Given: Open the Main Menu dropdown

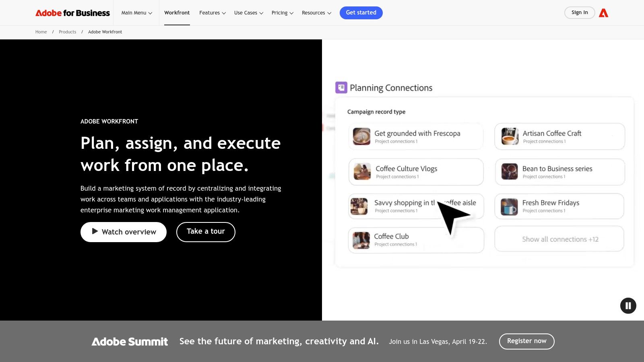Looking at the screenshot, I should coord(136,12).
